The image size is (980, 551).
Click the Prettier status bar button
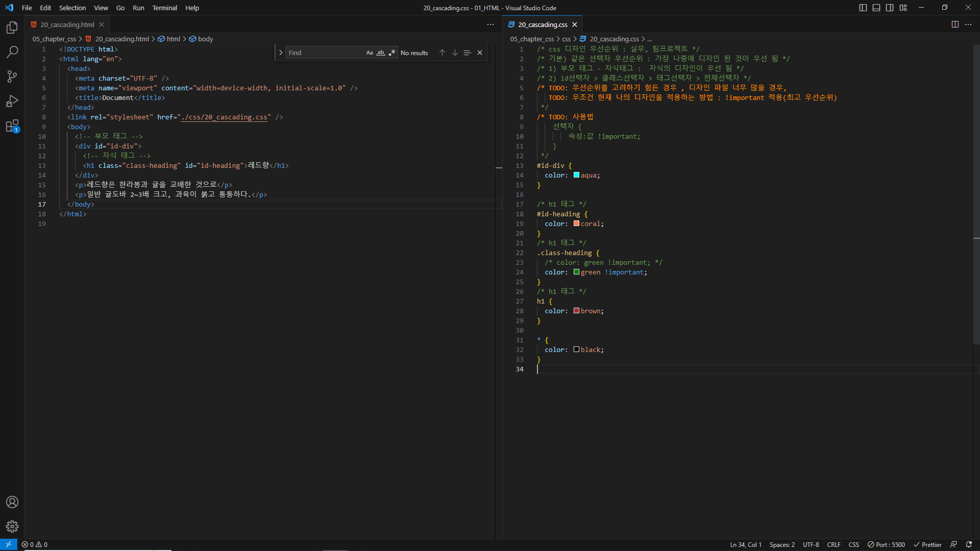[x=927, y=545]
